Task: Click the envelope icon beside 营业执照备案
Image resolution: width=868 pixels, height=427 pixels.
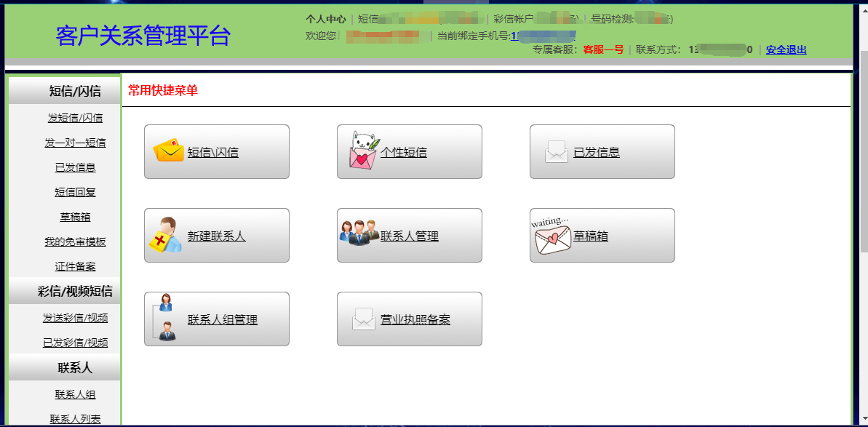Action: coord(364,319)
